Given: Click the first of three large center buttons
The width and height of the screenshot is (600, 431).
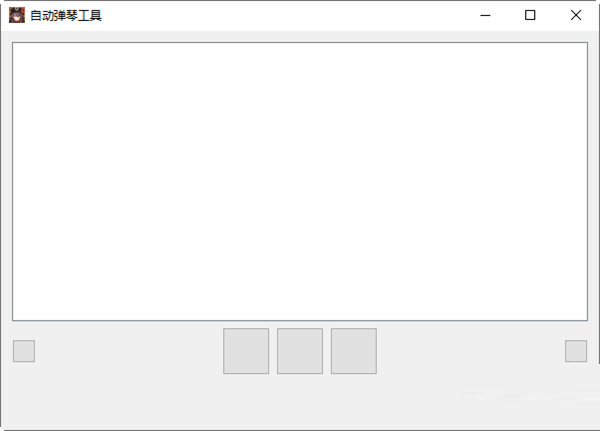Looking at the screenshot, I should [x=246, y=351].
